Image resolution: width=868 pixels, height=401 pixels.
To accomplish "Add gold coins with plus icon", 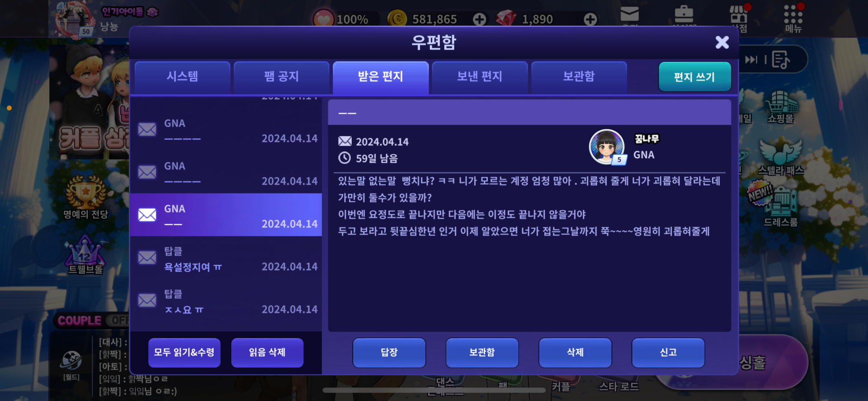I will click(x=480, y=19).
